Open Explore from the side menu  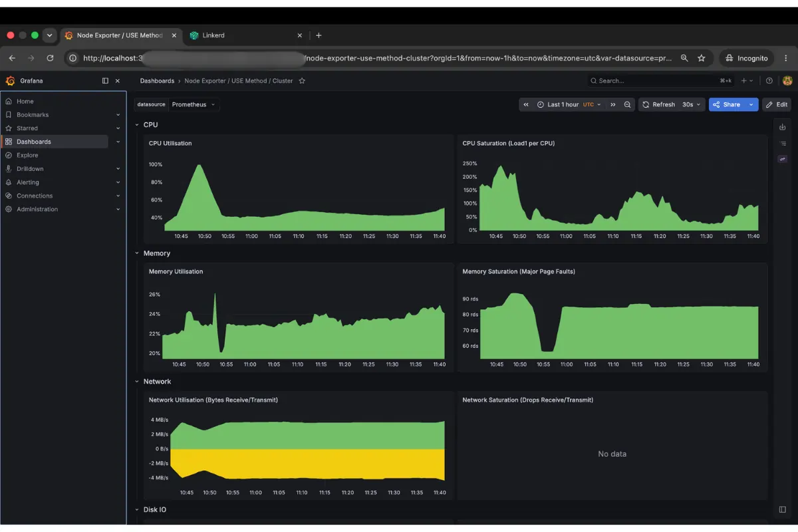27,155
